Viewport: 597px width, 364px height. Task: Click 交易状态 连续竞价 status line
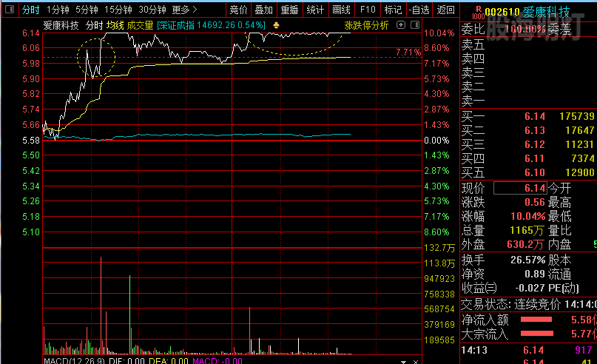(x=528, y=304)
